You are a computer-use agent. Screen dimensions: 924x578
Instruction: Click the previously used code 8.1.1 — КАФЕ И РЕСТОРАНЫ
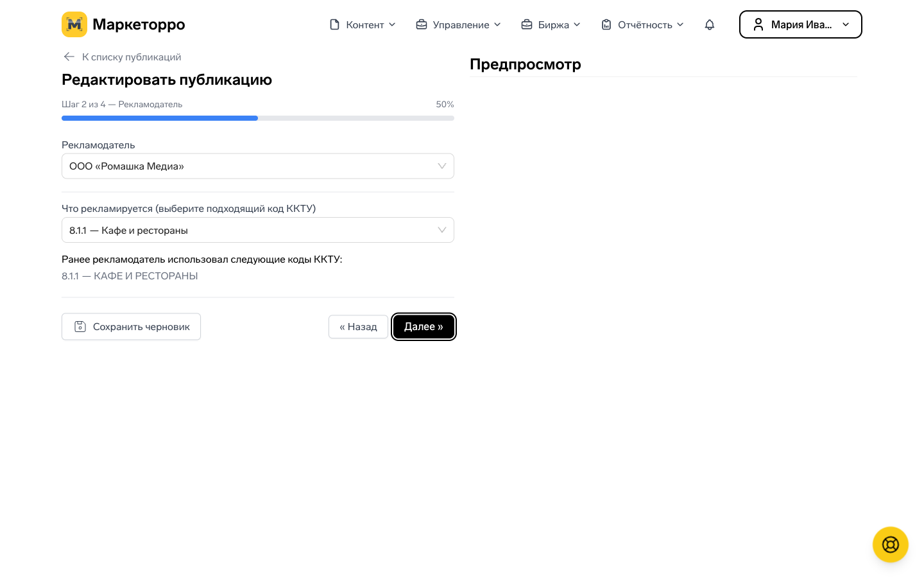click(x=130, y=276)
